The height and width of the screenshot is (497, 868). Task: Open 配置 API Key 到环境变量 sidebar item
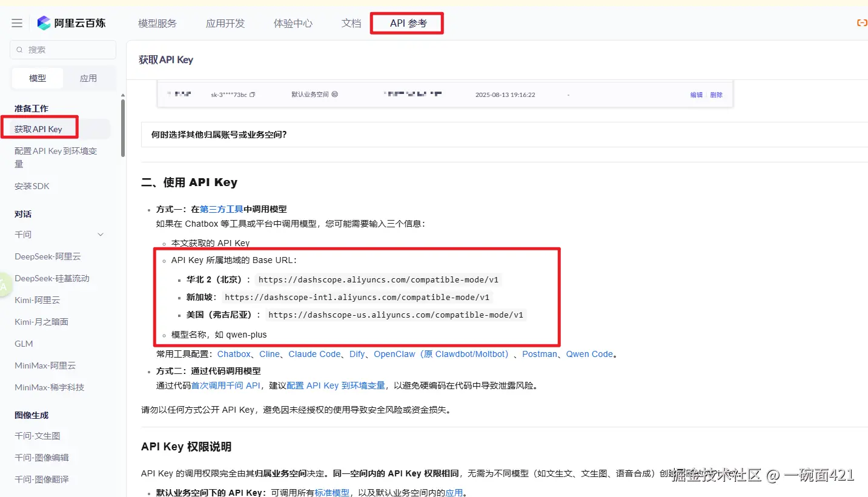(56, 158)
